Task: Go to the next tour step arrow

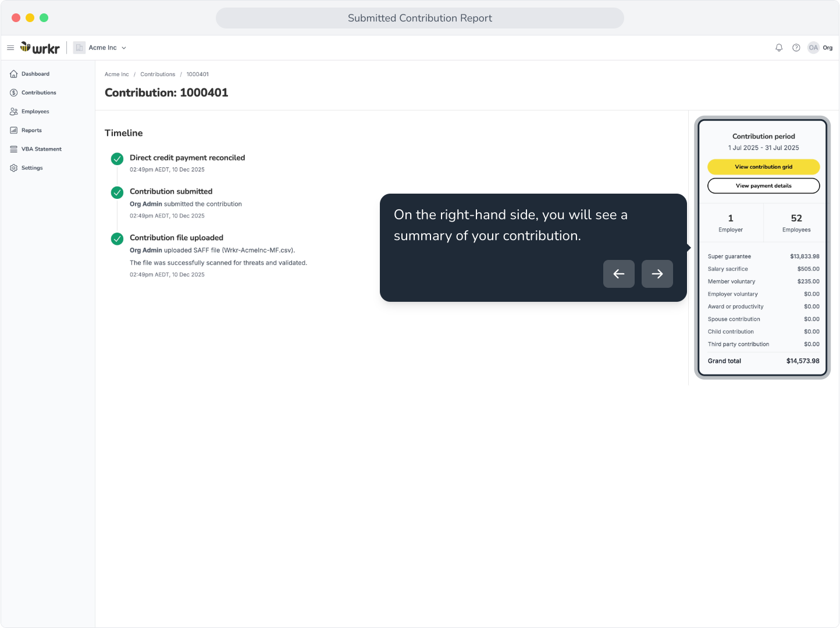Action: (657, 274)
